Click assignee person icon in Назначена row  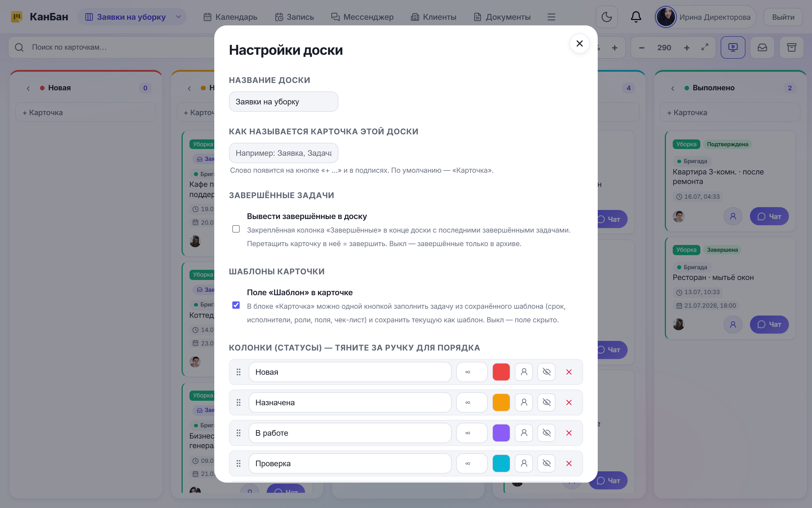coord(524,402)
